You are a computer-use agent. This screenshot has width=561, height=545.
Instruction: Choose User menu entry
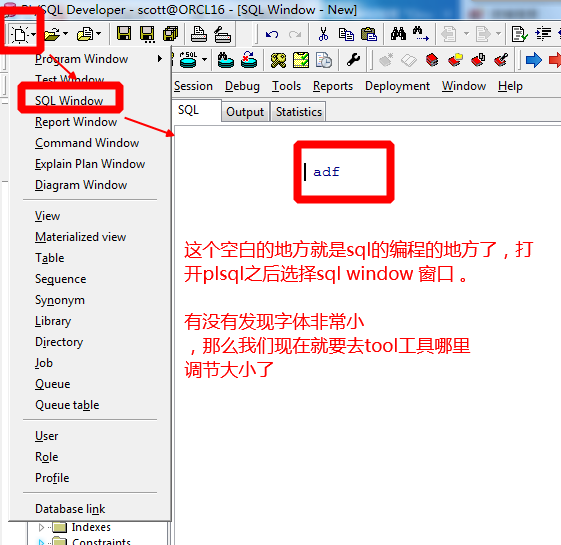click(47, 436)
